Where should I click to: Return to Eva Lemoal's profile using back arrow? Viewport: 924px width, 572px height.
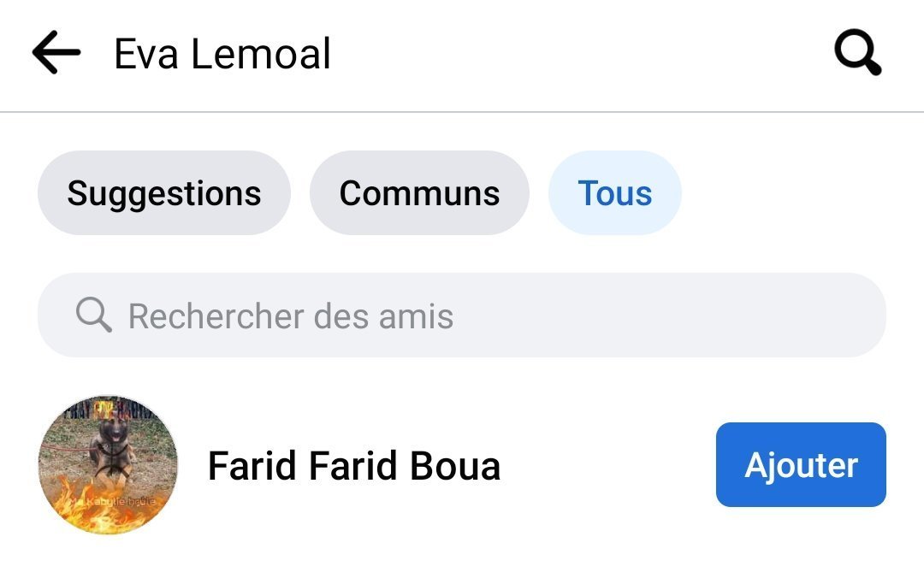56,53
